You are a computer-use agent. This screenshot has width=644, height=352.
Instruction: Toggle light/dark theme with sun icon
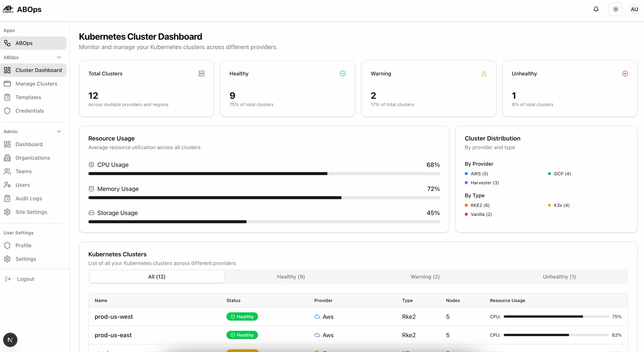click(615, 9)
